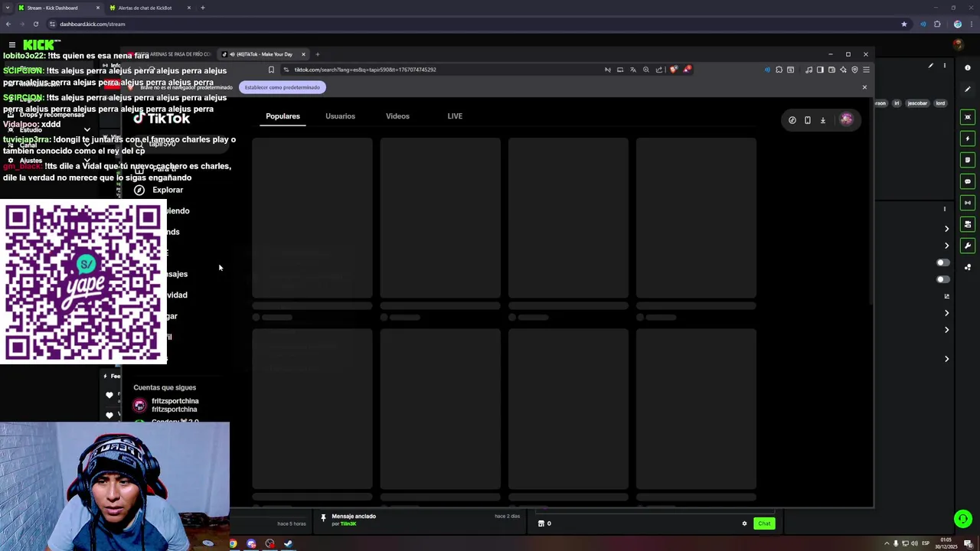980x551 pixels.
Task: Expand the first chevron row in Kick panel
Action: pyautogui.click(x=946, y=229)
